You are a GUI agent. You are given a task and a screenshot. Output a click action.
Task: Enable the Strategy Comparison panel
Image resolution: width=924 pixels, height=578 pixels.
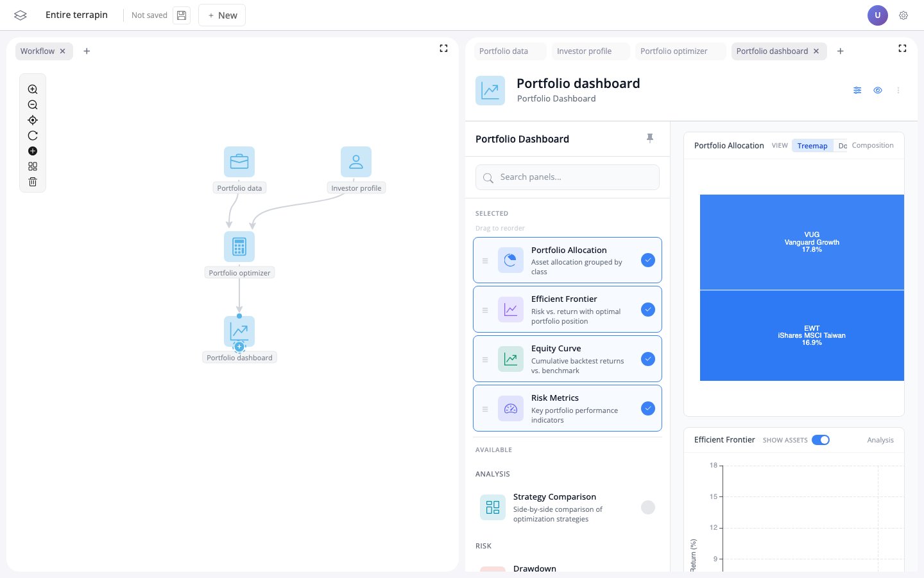tap(647, 507)
